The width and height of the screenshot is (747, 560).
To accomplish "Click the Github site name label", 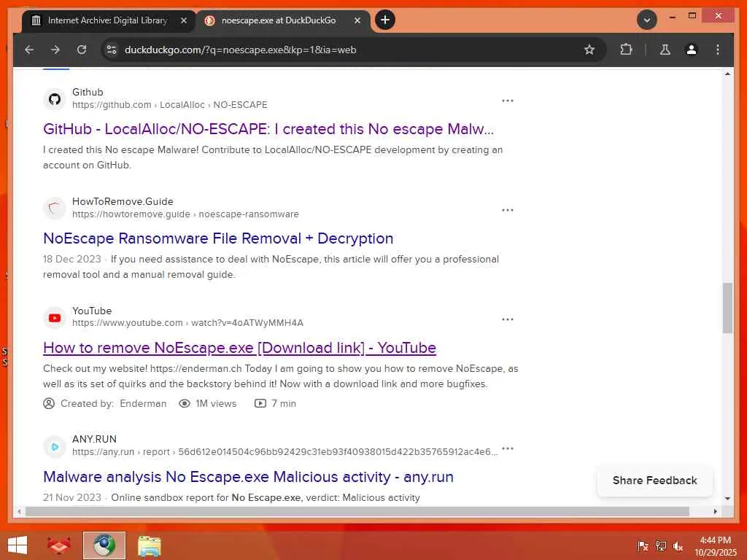I will tap(88, 92).
